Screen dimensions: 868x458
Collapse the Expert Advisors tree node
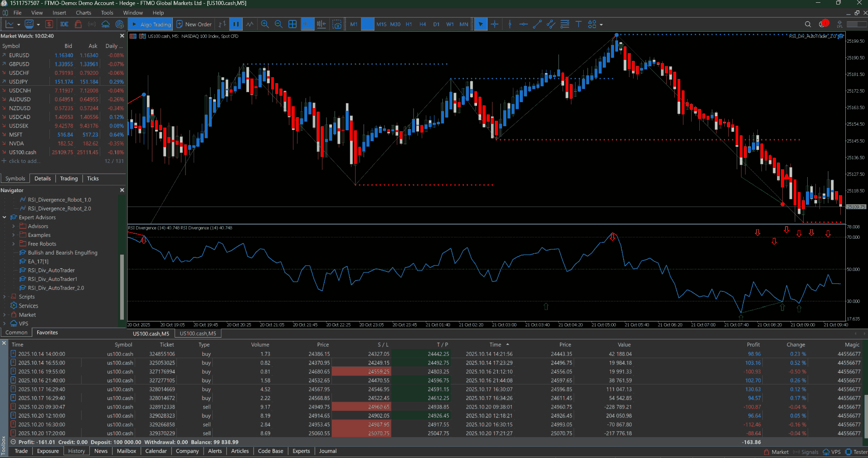tap(4, 217)
